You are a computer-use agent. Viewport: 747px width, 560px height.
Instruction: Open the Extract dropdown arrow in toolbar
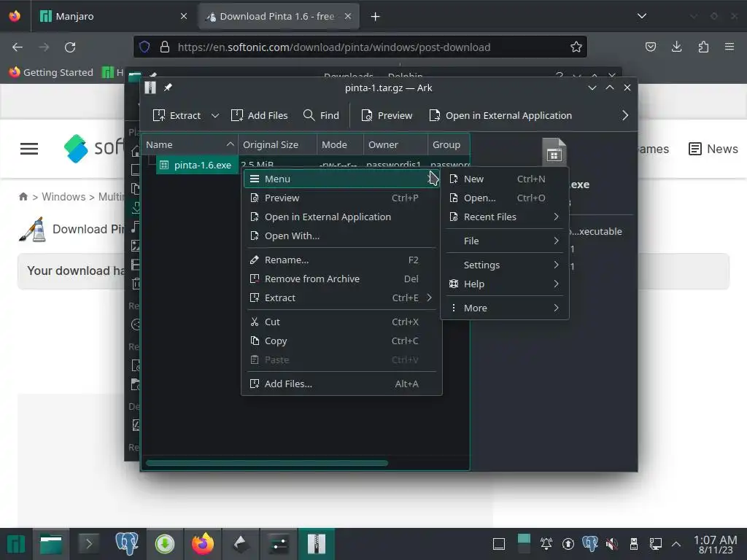[x=215, y=116]
